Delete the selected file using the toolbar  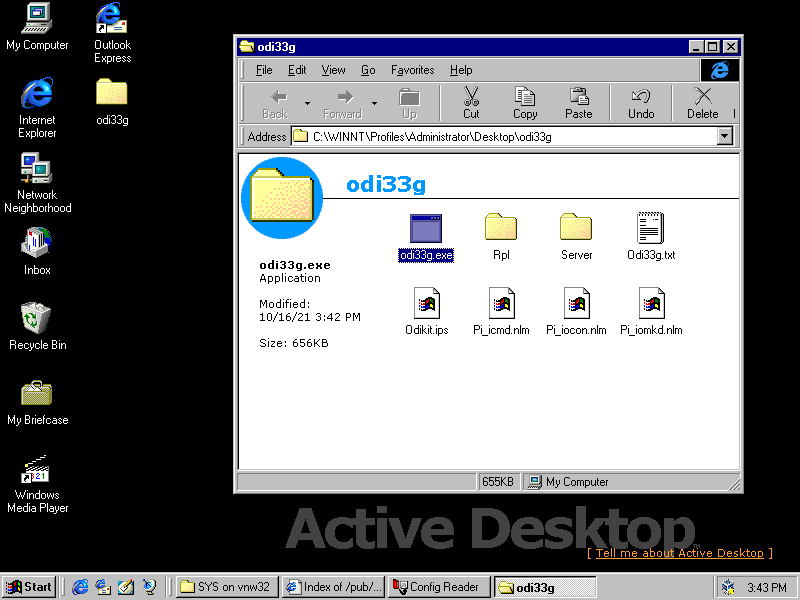pos(703,104)
